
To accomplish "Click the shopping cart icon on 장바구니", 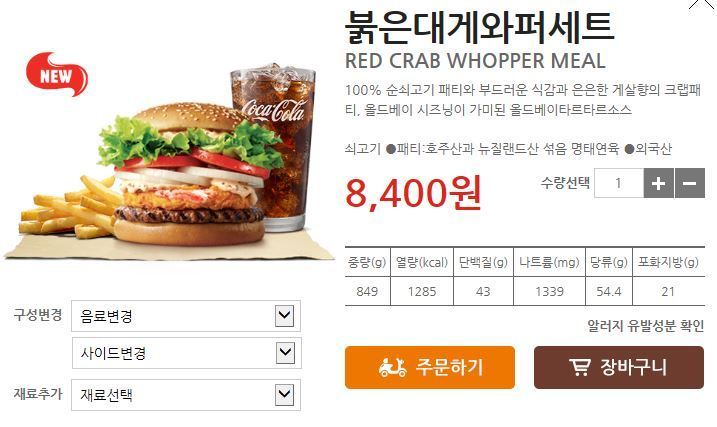I will click(x=580, y=367).
